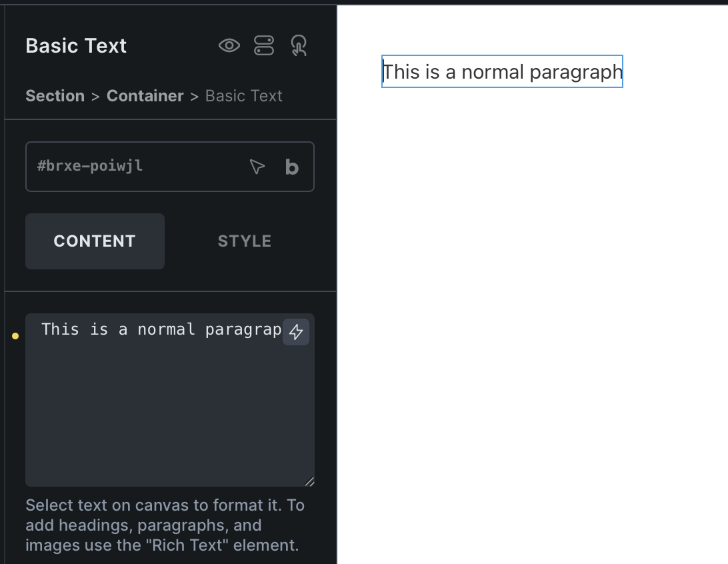This screenshot has width=728, height=564.
Task: Click the yellow dot beside the text area
Action: tap(15, 335)
